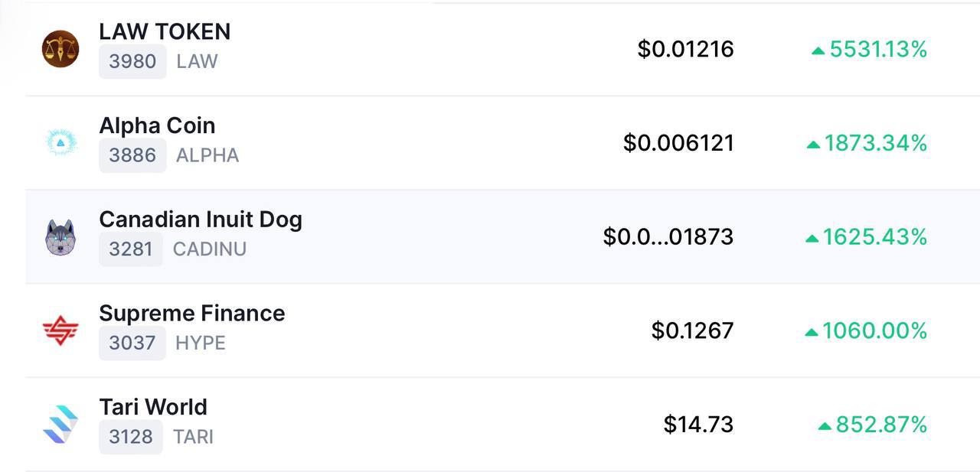Image resolution: width=980 pixels, height=472 pixels.
Task: Open the Tari World name link
Action: (153, 407)
